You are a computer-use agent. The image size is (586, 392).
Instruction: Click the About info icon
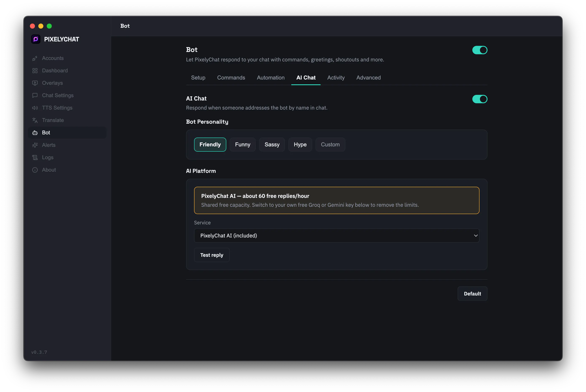pos(35,170)
